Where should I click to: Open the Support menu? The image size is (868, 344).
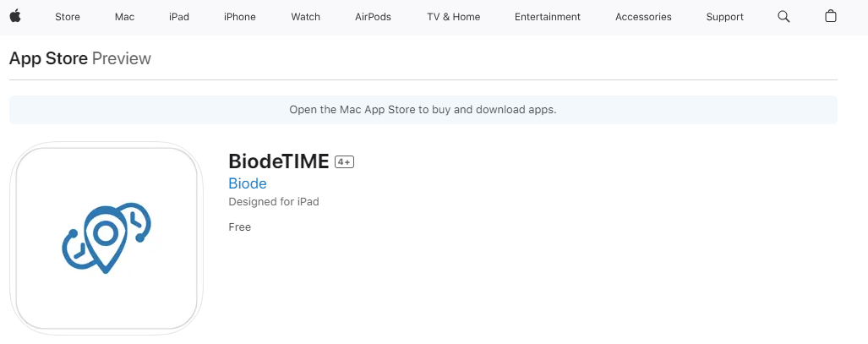[x=724, y=17]
